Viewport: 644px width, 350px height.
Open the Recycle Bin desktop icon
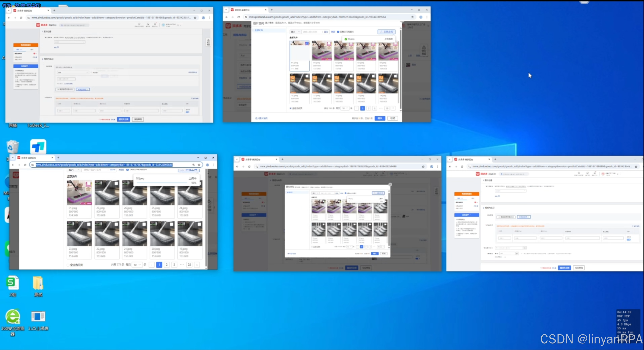pos(12,146)
